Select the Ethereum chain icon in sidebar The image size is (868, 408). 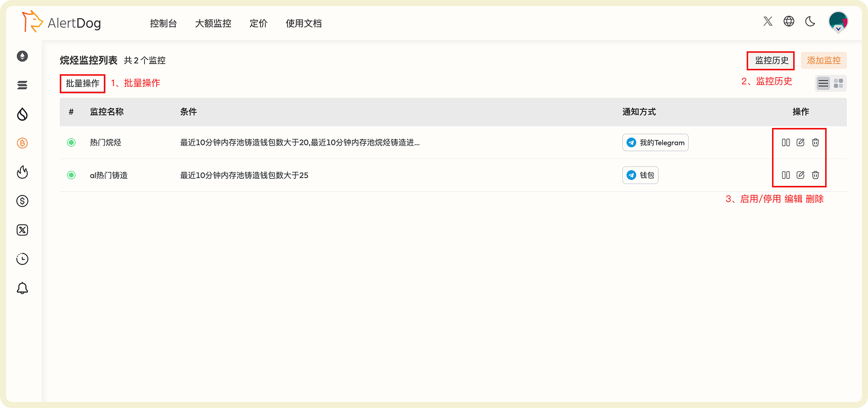tap(22, 56)
